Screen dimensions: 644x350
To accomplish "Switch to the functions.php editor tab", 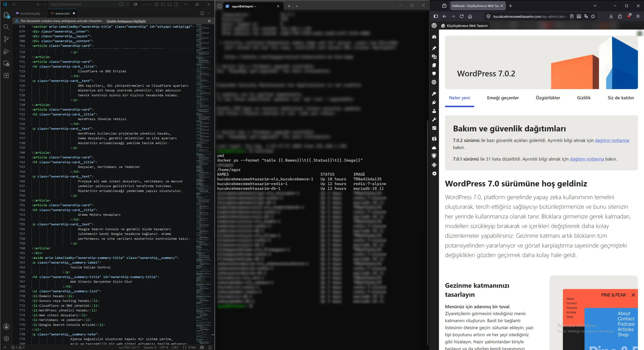I will (28, 13).
